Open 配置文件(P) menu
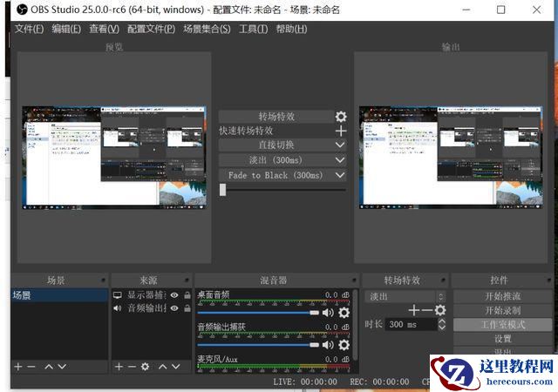Viewport: 558px width, 392px height. click(151, 29)
